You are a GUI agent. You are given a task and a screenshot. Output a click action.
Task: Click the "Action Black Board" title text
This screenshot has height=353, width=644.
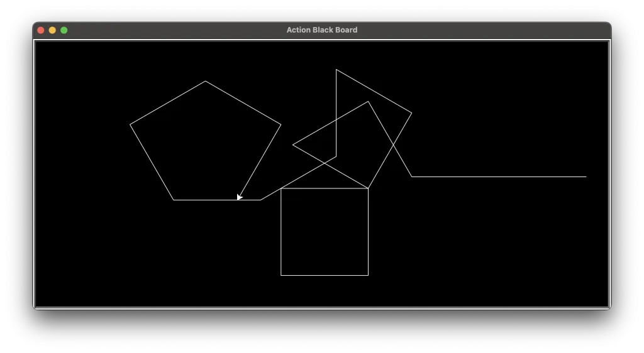pos(321,30)
